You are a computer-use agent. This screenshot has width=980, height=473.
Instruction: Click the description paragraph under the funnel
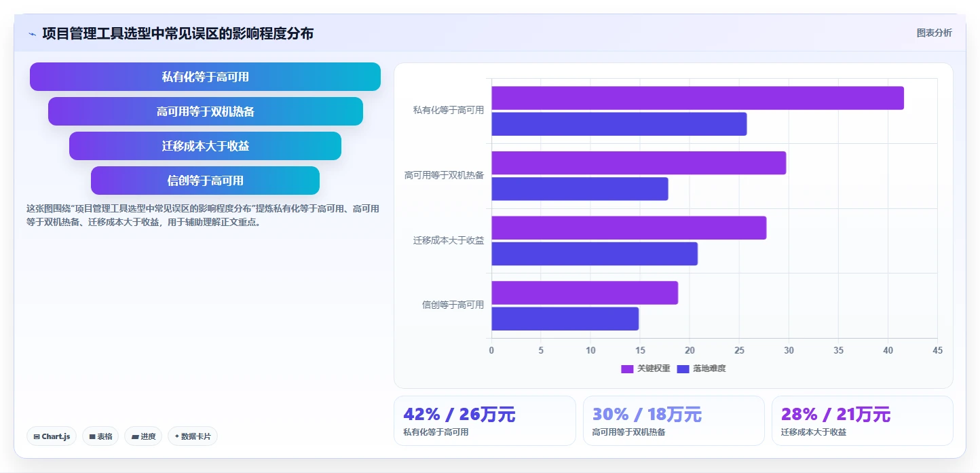[203, 215]
